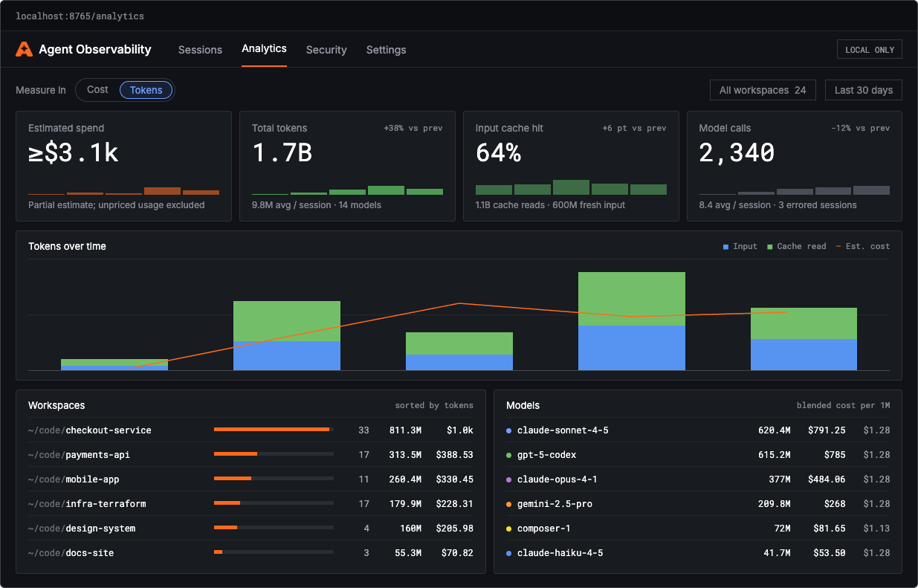Open the infra-terraform workspace row
The width and height of the screenshot is (918, 588).
[x=250, y=503]
